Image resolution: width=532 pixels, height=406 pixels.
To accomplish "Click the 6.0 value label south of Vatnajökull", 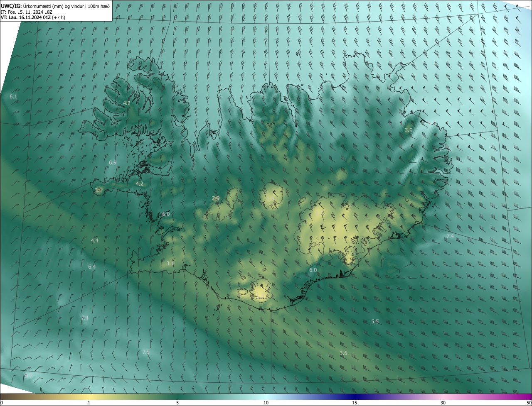I will pos(313,270).
